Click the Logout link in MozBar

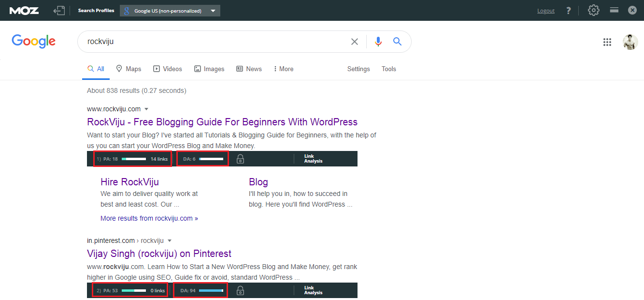(x=546, y=11)
